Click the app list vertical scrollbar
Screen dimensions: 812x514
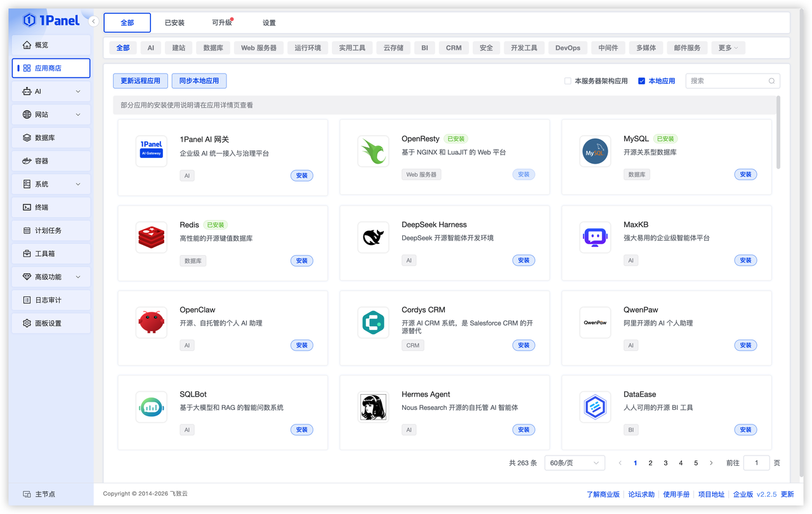point(778,133)
